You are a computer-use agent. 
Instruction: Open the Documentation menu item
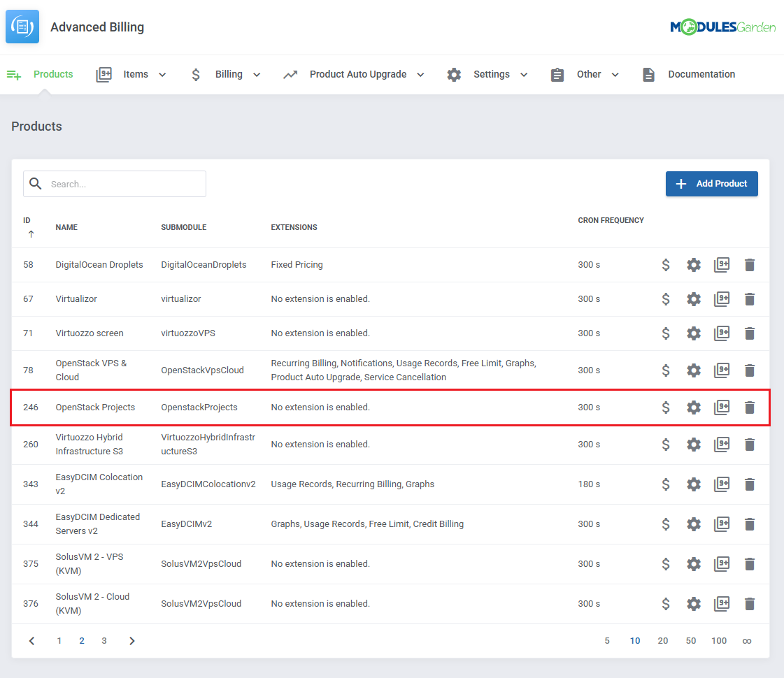click(x=688, y=75)
